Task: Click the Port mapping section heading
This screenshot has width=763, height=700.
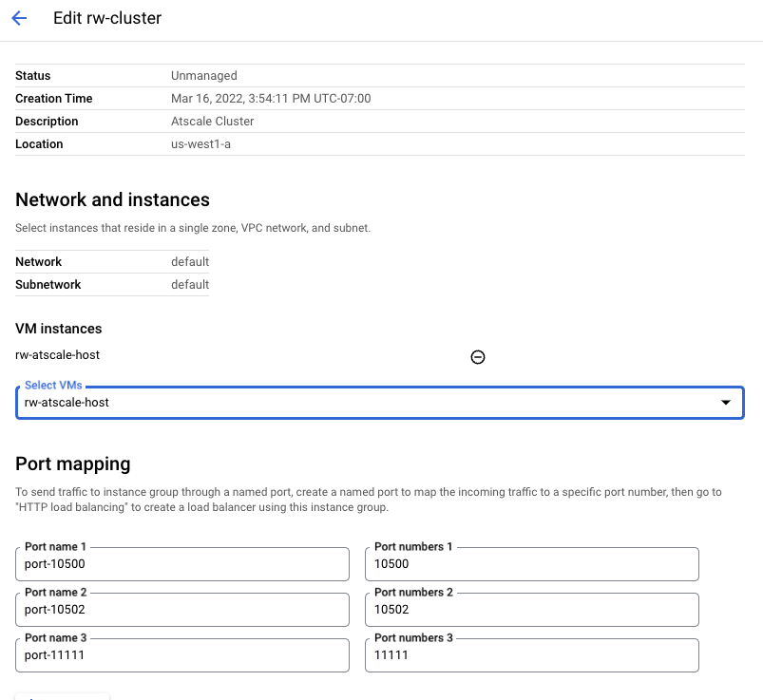Action: coord(73,464)
